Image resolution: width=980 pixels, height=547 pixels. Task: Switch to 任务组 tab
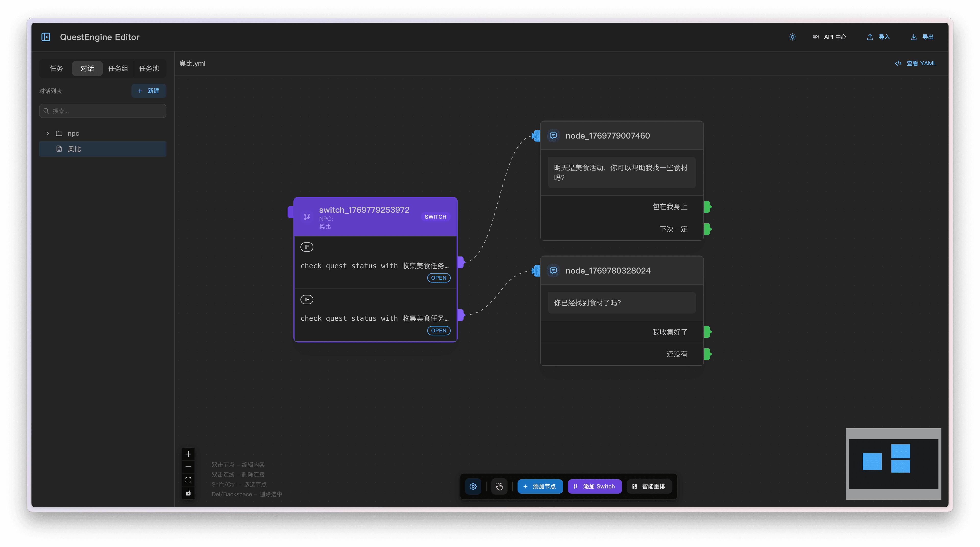[118, 68]
